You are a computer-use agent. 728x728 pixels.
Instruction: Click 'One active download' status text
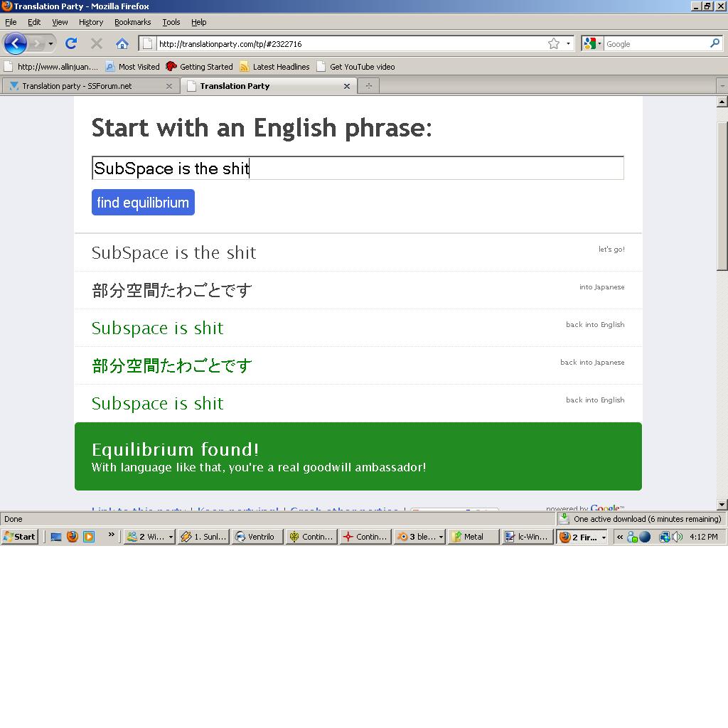pos(647,519)
